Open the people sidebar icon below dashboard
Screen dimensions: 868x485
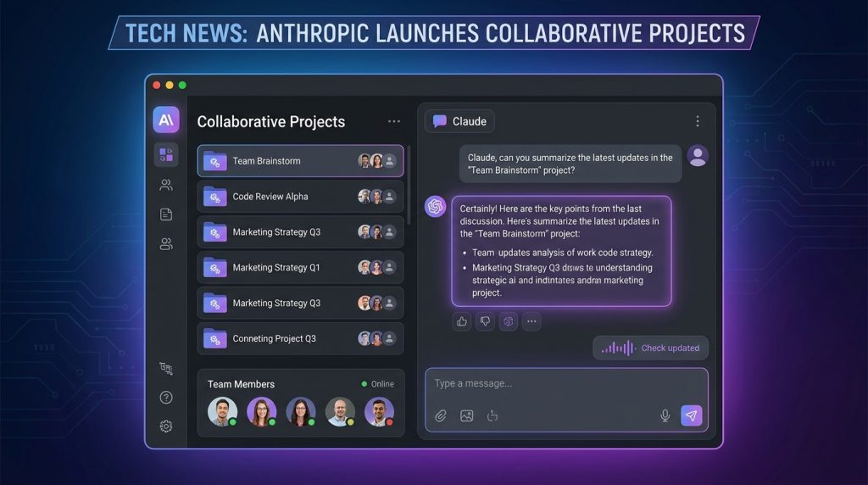(166, 185)
